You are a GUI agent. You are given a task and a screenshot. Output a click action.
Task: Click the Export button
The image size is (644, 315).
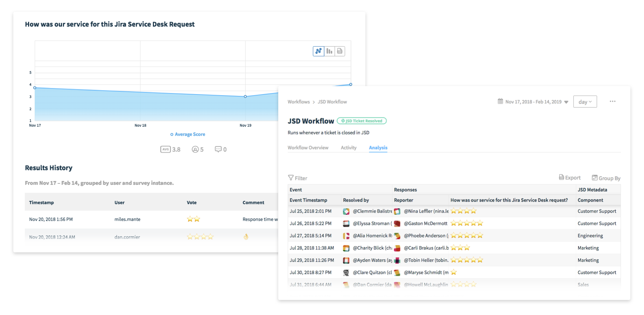pyautogui.click(x=570, y=178)
